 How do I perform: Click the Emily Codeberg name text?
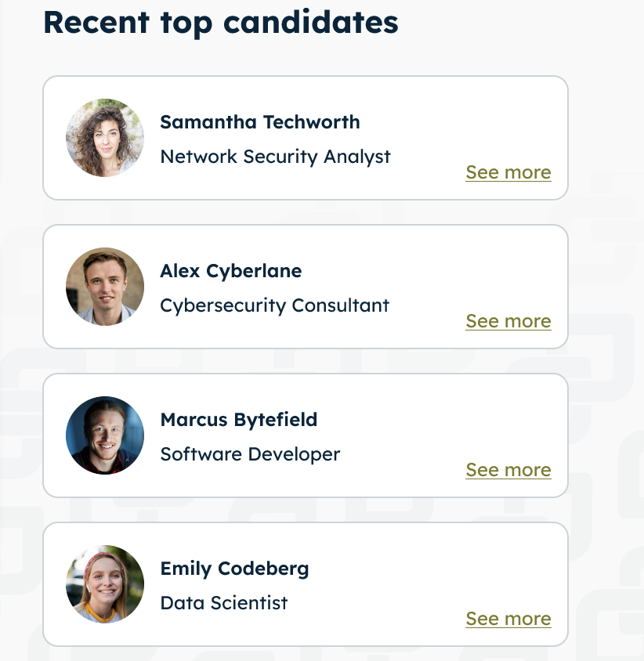point(235,569)
